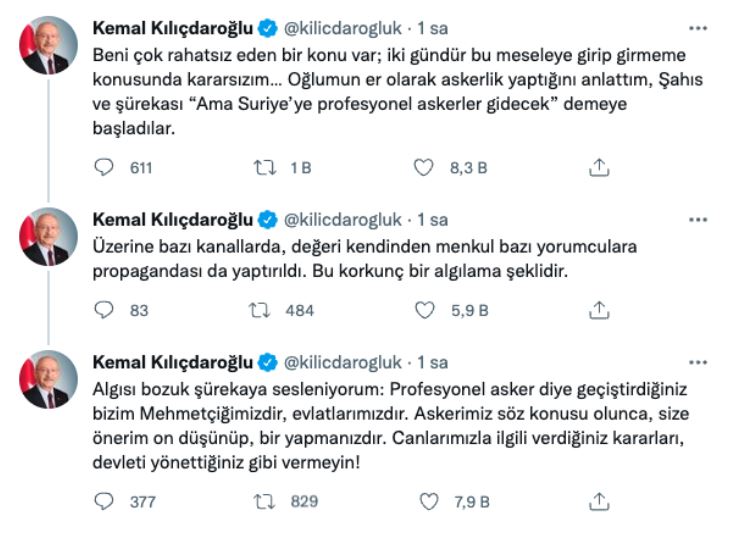
Task: Reply to the first tweet about askerlik
Action: pyautogui.click(x=105, y=168)
